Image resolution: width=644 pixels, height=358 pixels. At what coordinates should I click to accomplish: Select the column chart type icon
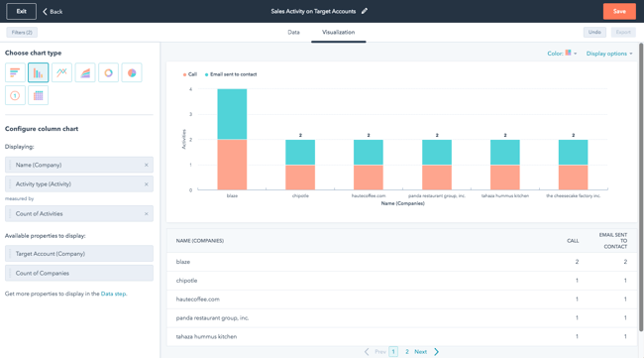pyautogui.click(x=39, y=72)
